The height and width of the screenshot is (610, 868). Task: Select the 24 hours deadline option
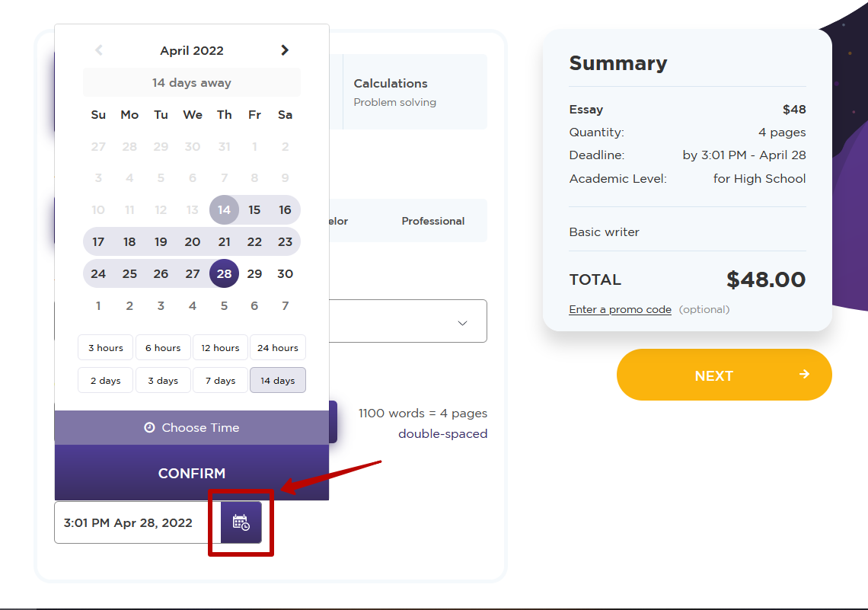pos(278,348)
